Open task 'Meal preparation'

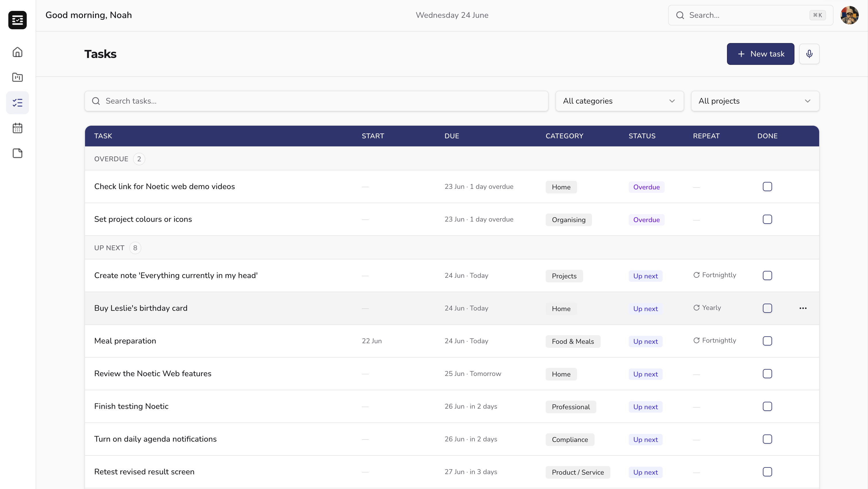(x=125, y=341)
